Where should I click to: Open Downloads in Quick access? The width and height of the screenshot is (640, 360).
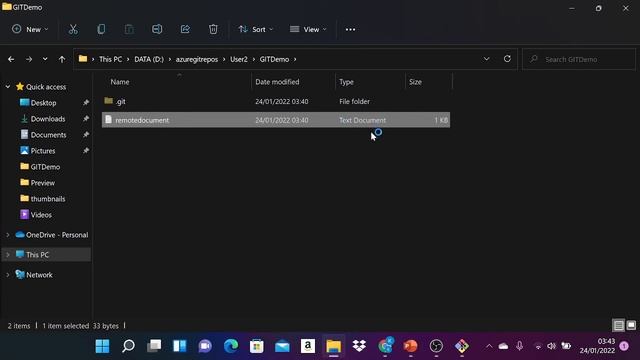(x=48, y=119)
